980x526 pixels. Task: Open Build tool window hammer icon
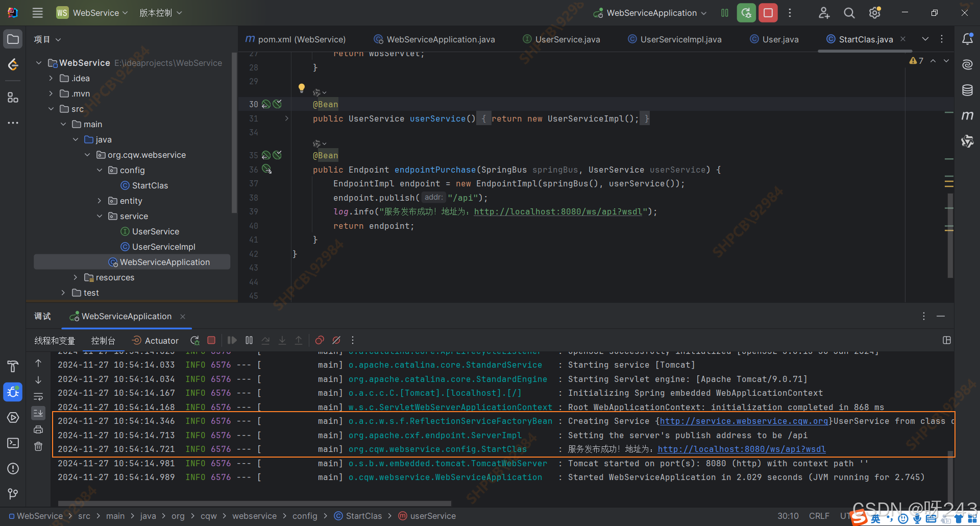pos(13,366)
